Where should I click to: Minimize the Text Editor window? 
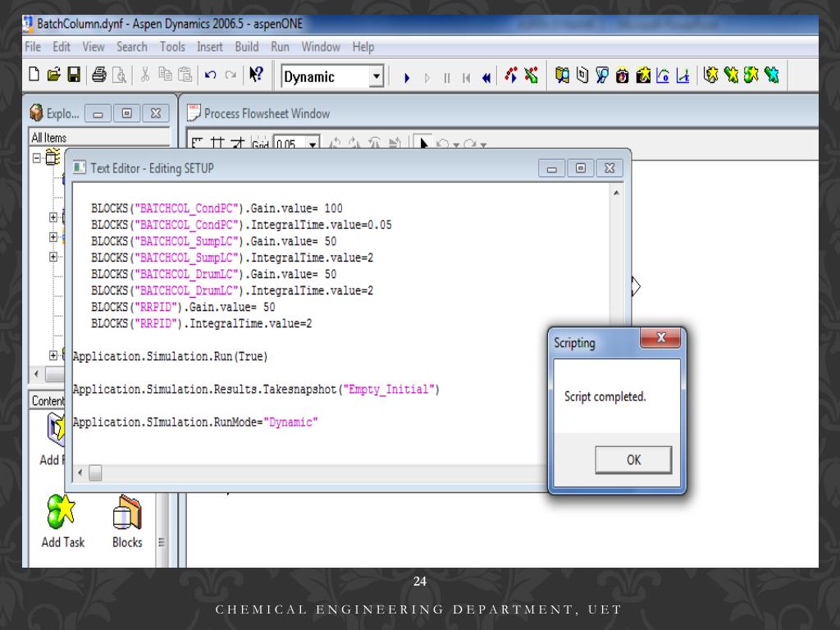click(x=552, y=168)
